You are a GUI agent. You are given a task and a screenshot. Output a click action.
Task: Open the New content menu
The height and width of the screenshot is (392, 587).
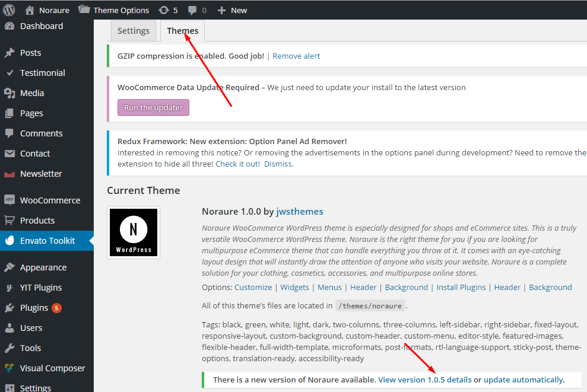tap(239, 11)
